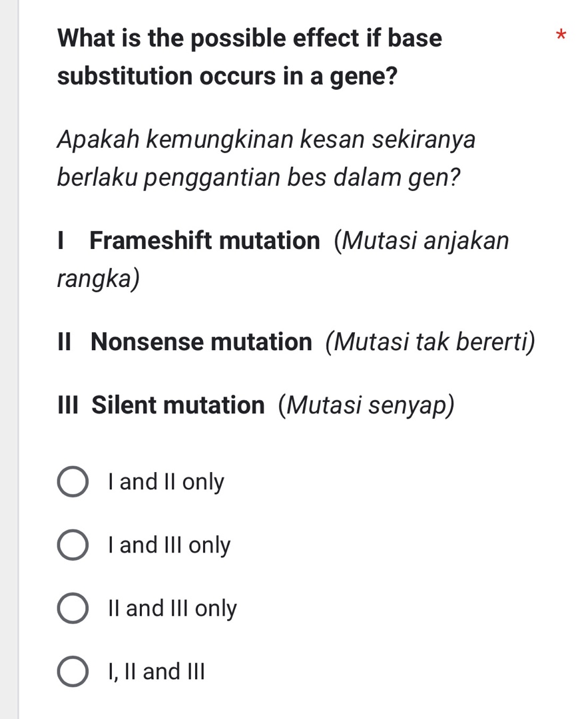Click the "I and II only" answer label
Image resolution: width=588 pixels, height=719 pixels.
point(166,482)
